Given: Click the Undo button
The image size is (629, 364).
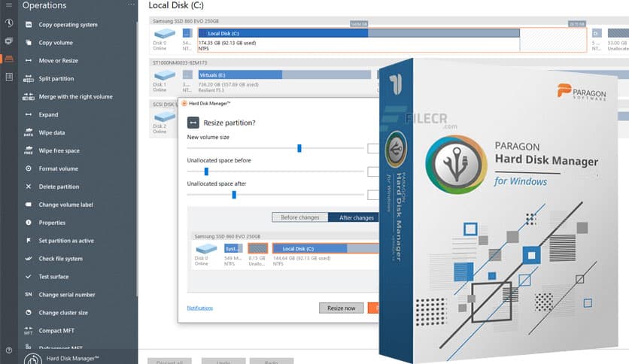Looking at the screenshot, I should click(x=223, y=361).
